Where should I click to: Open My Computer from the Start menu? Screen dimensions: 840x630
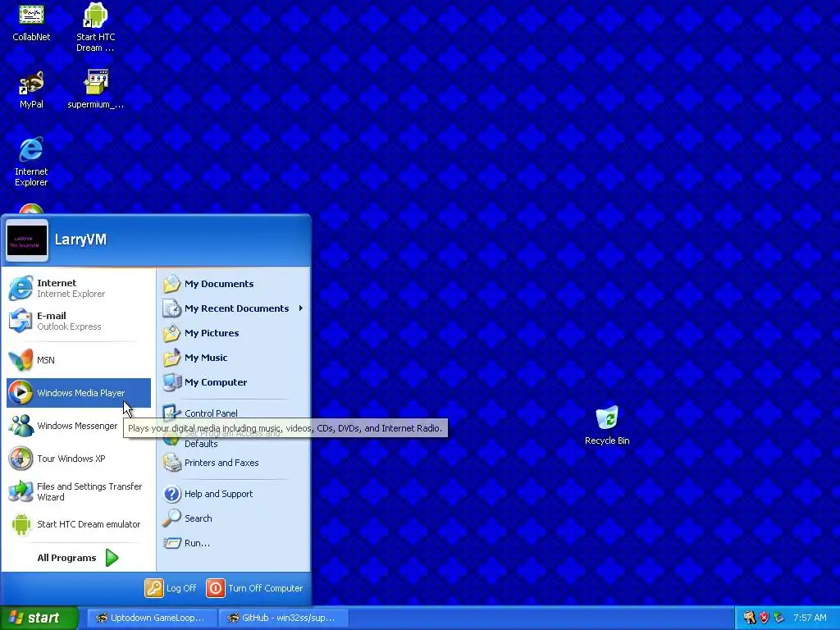[234, 382]
